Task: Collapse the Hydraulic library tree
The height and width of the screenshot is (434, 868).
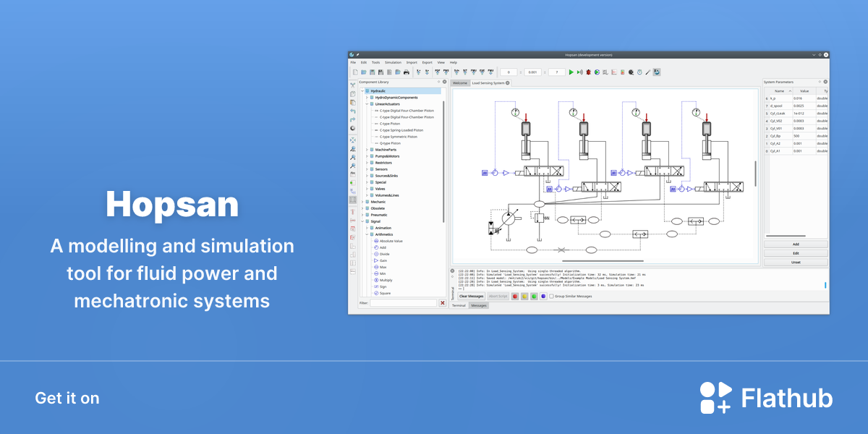Action: [362, 91]
